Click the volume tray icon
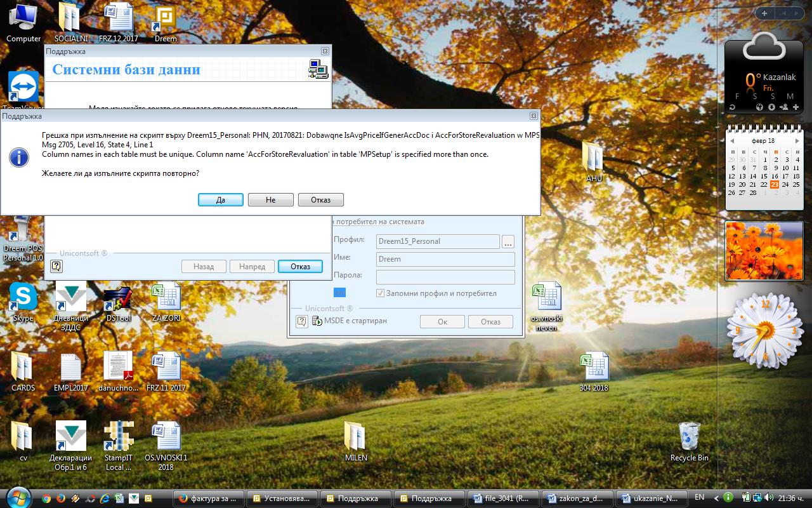Viewport: 812px width, 508px height. [768, 498]
